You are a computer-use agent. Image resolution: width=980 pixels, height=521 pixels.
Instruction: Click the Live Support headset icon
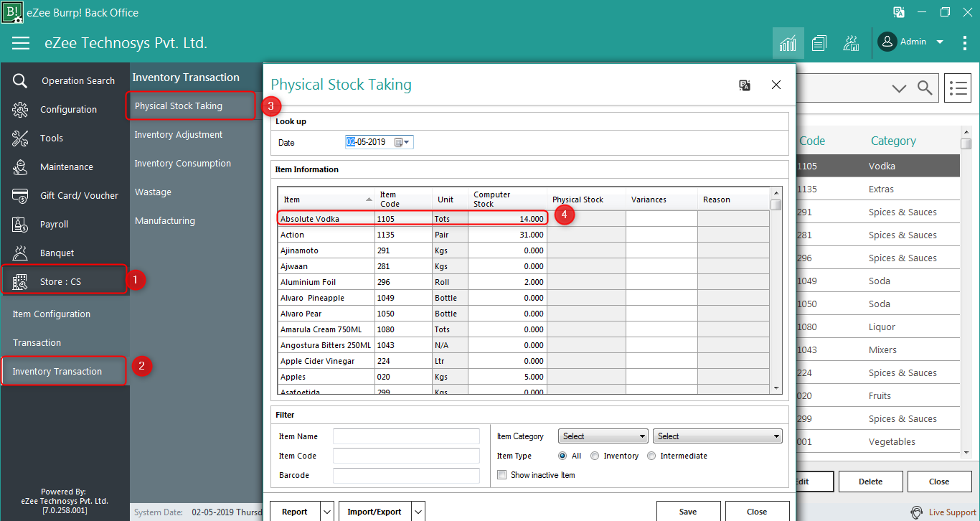[917, 512]
